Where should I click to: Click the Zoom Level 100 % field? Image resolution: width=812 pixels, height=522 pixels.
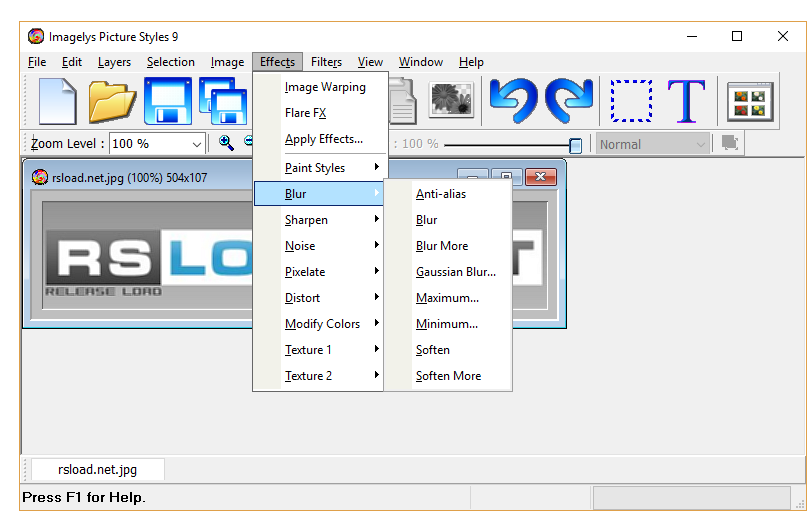click(157, 144)
